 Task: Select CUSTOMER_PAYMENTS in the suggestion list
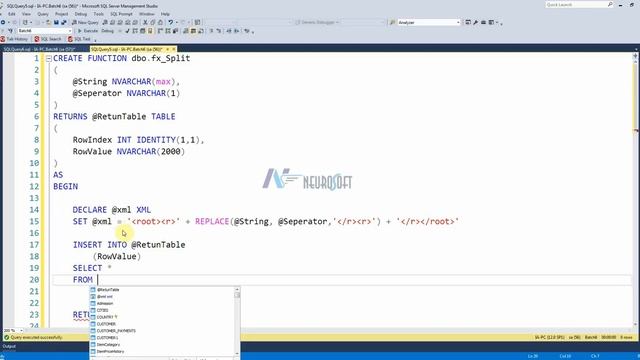click(162, 331)
